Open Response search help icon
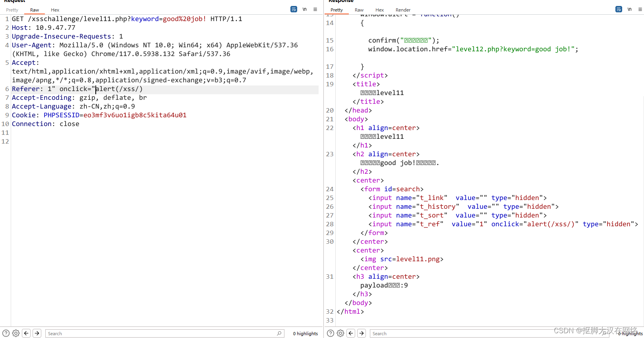The height and width of the screenshot is (338, 644). pyautogui.click(x=331, y=333)
